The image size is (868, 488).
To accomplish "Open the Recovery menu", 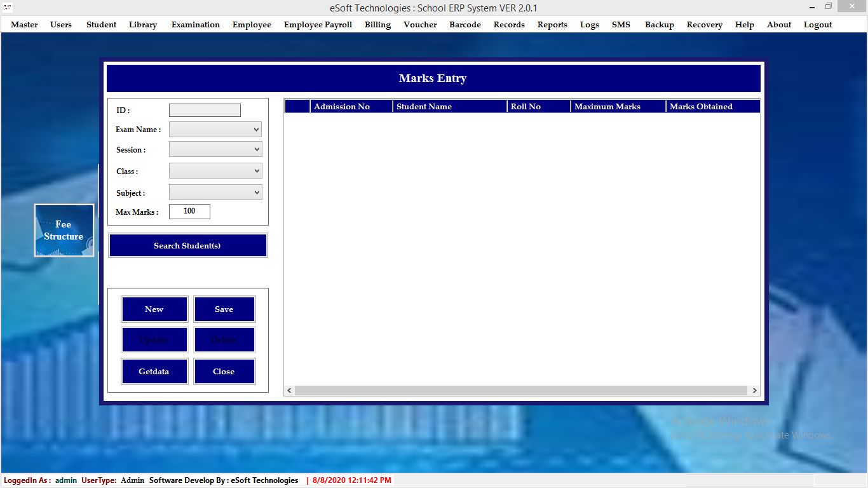I will click(705, 25).
